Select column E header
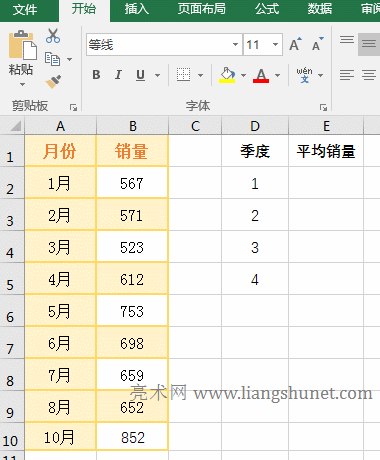The width and height of the screenshot is (380, 460). tap(326, 126)
